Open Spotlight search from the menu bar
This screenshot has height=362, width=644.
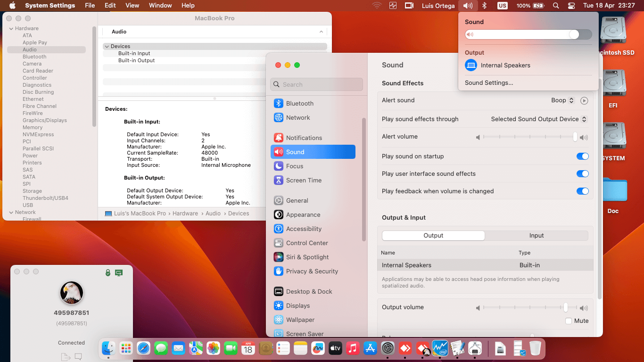(x=556, y=6)
